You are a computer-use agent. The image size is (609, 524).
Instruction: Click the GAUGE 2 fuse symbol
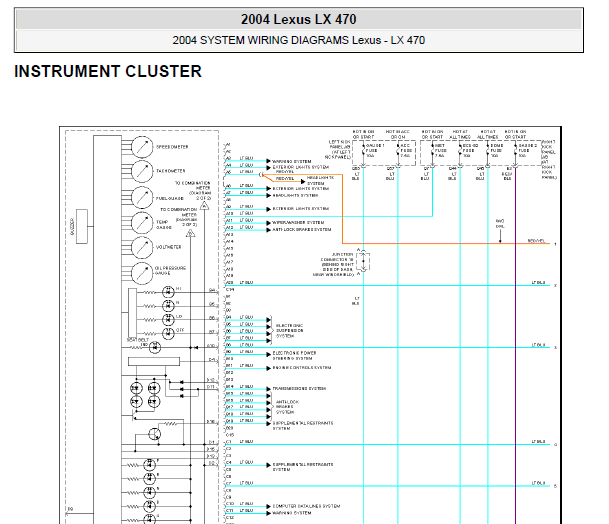[x=515, y=151]
